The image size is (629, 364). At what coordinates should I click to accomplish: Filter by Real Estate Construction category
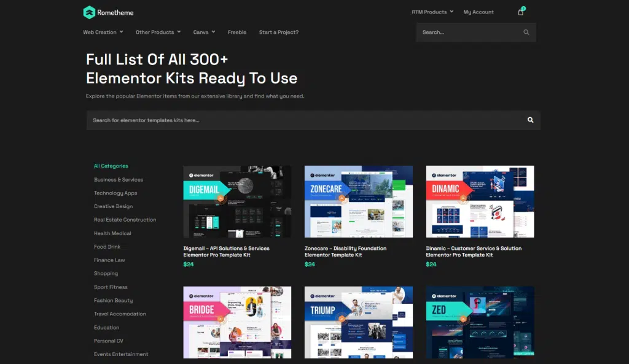(x=125, y=220)
